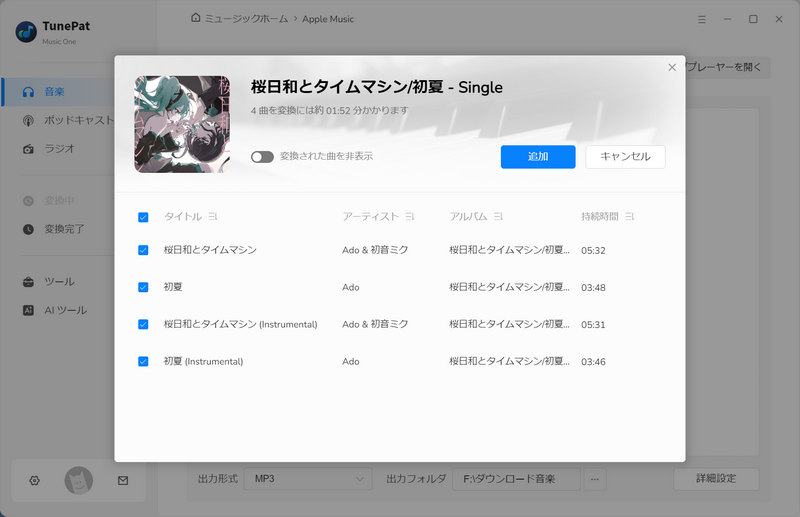Click the 03:48 duration value

pos(593,288)
